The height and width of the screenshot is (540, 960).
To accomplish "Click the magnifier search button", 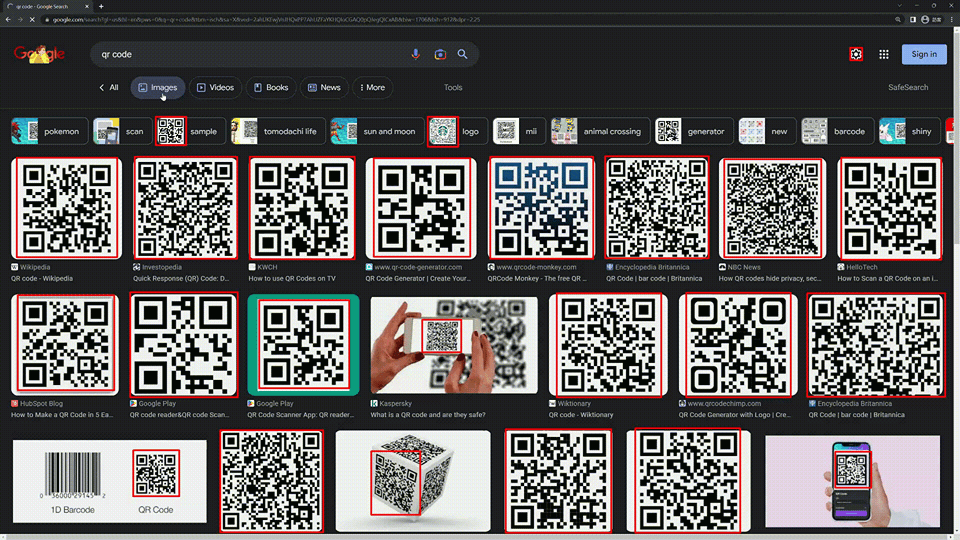I will coord(462,54).
